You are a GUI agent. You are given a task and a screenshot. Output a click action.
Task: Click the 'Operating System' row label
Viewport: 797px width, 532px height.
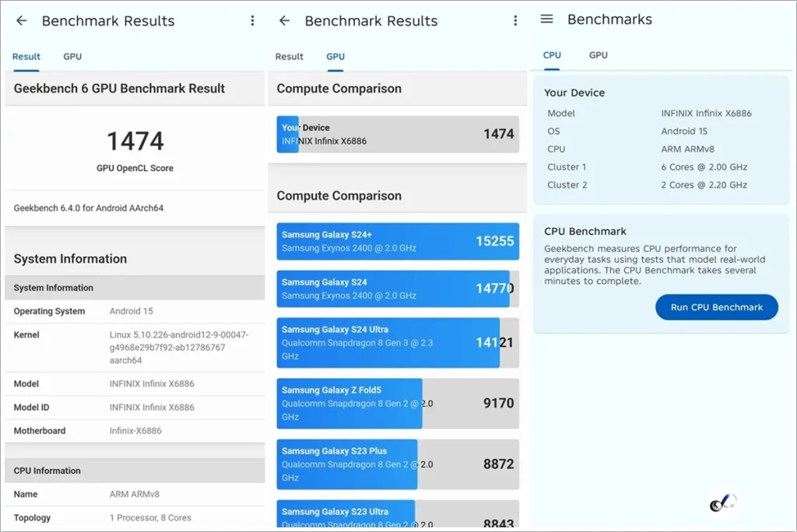[x=49, y=311]
